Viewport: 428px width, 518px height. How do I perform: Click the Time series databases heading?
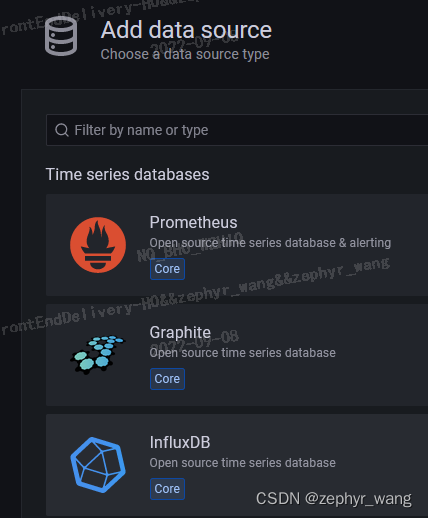tap(127, 174)
